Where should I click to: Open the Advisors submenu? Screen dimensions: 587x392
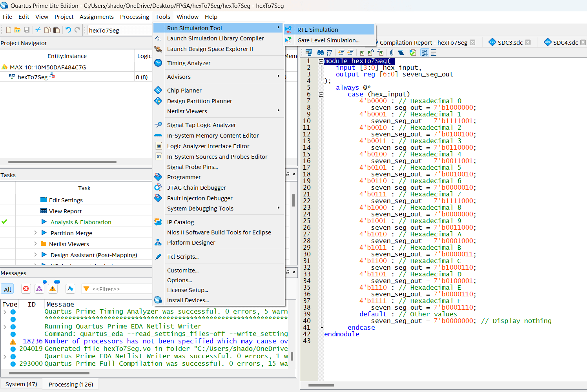(x=219, y=76)
